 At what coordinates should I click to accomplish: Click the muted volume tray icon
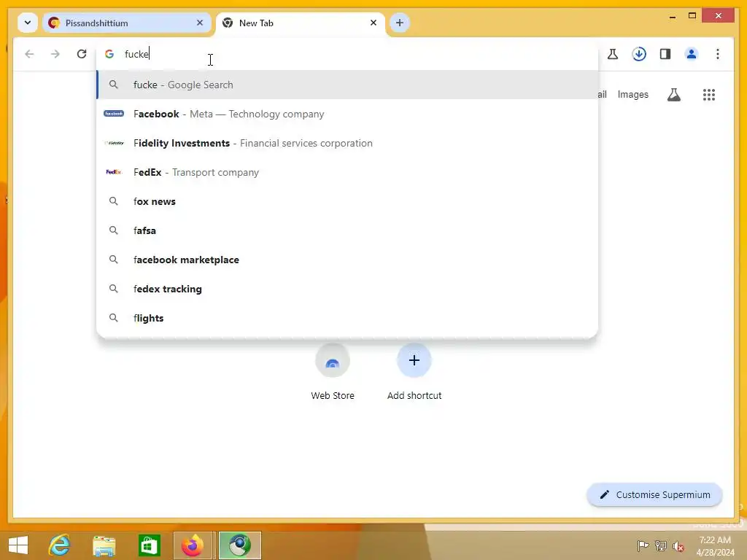click(678, 545)
